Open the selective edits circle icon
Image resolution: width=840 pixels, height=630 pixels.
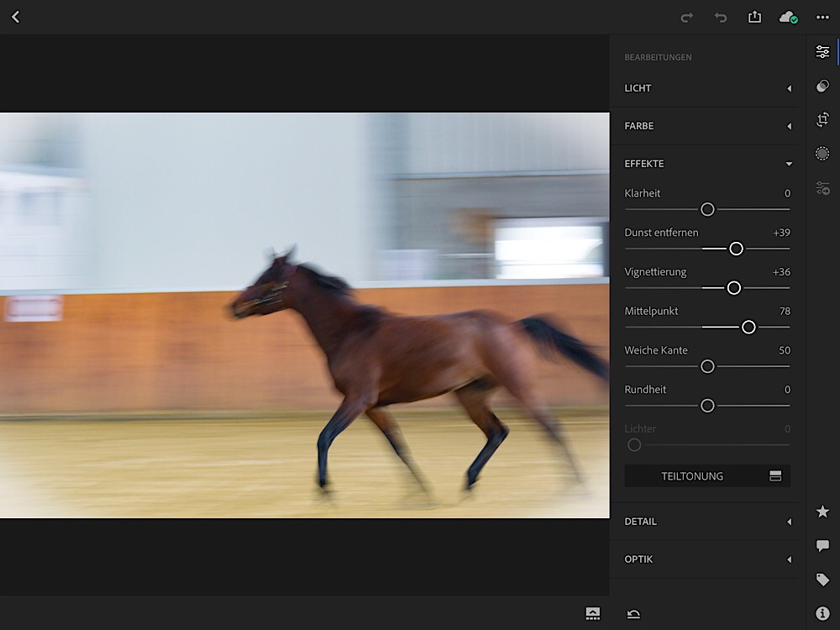(x=822, y=154)
